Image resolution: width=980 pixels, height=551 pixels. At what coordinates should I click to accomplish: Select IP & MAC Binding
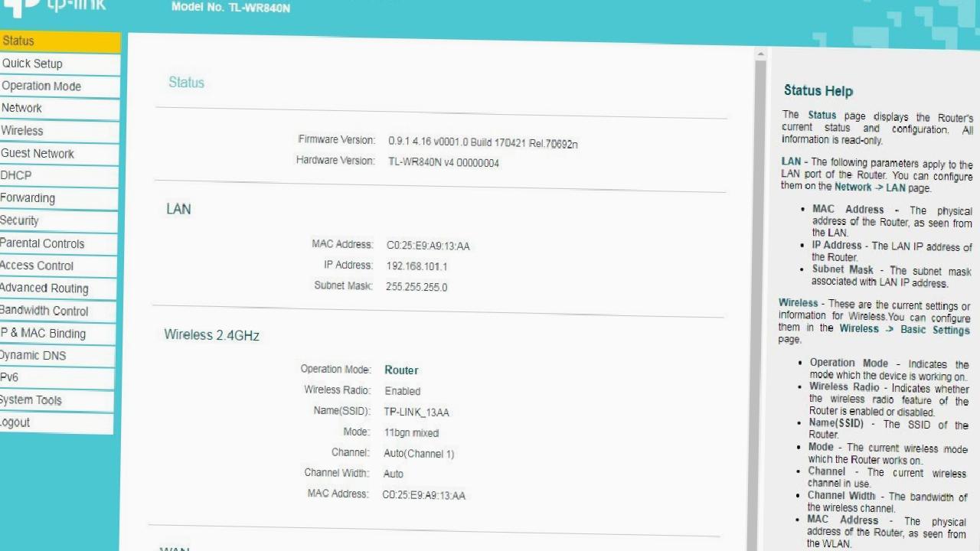[x=57, y=333]
